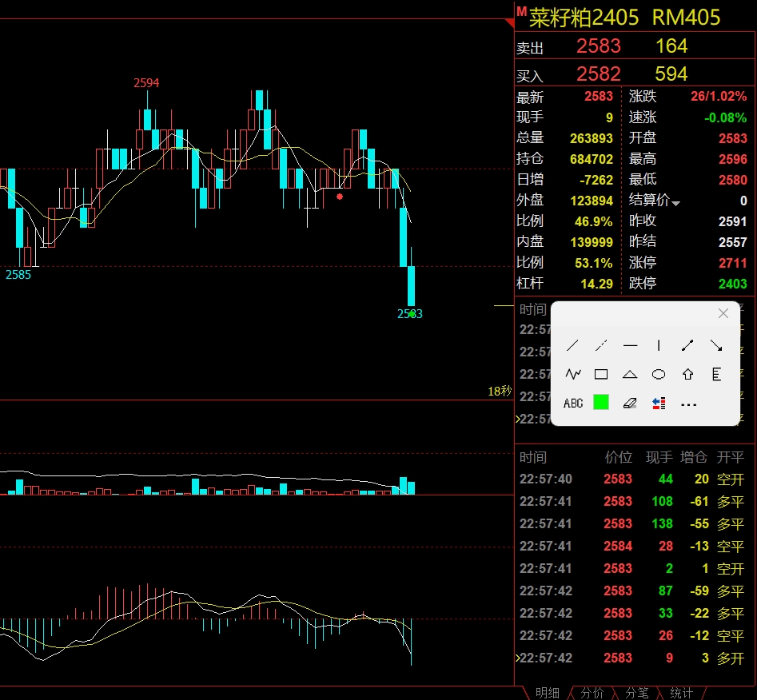Image resolution: width=757 pixels, height=700 pixels.
Task: Click the 涨停 limit-up price 2711
Action: (x=733, y=263)
